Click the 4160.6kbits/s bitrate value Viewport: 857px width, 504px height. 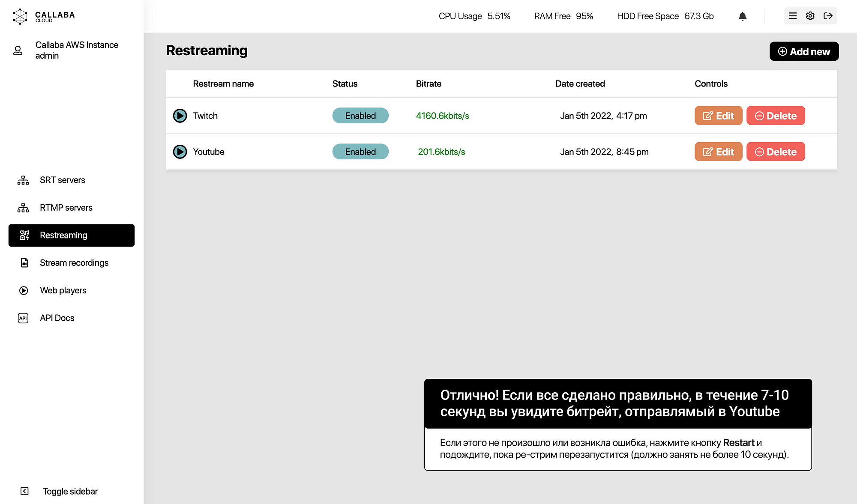[443, 116]
